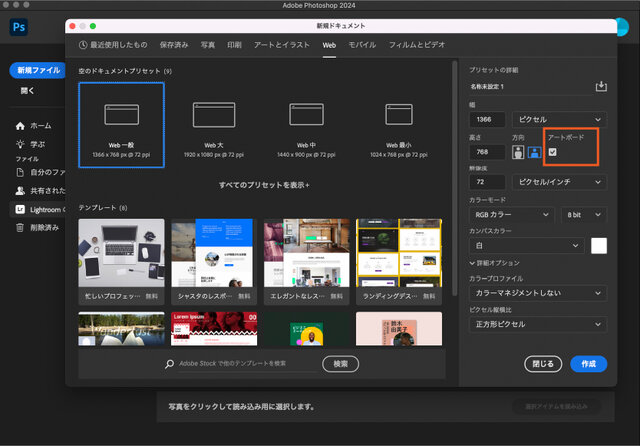Click the Photoshop Ps logo icon
This screenshot has height=446, width=640.
(19, 27)
